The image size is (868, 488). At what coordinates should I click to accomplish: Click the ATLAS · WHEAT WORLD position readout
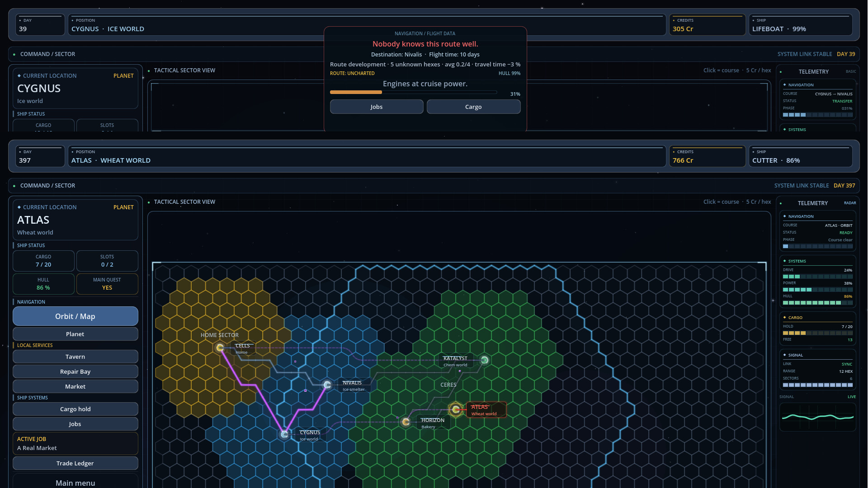[x=367, y=156]
